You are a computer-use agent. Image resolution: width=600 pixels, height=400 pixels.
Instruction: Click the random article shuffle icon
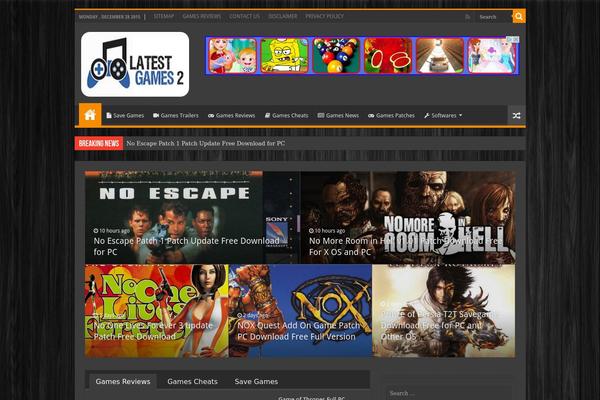516,116
